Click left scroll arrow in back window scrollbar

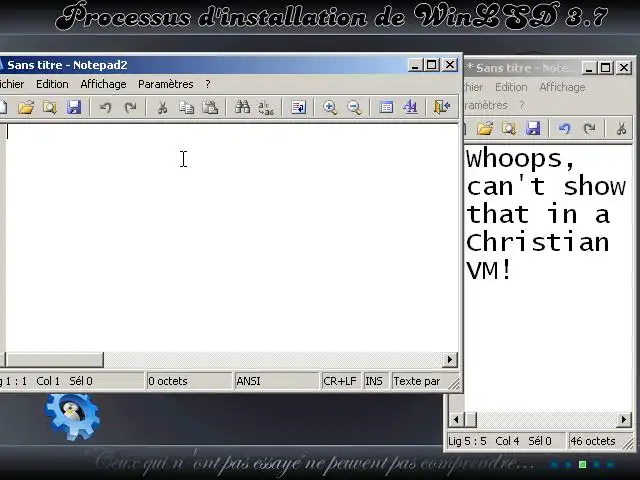[456, 419]
